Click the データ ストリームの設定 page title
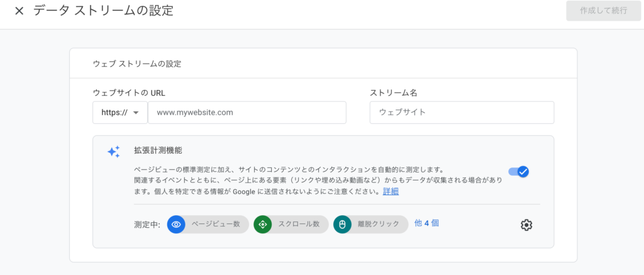 pos(103,11)
